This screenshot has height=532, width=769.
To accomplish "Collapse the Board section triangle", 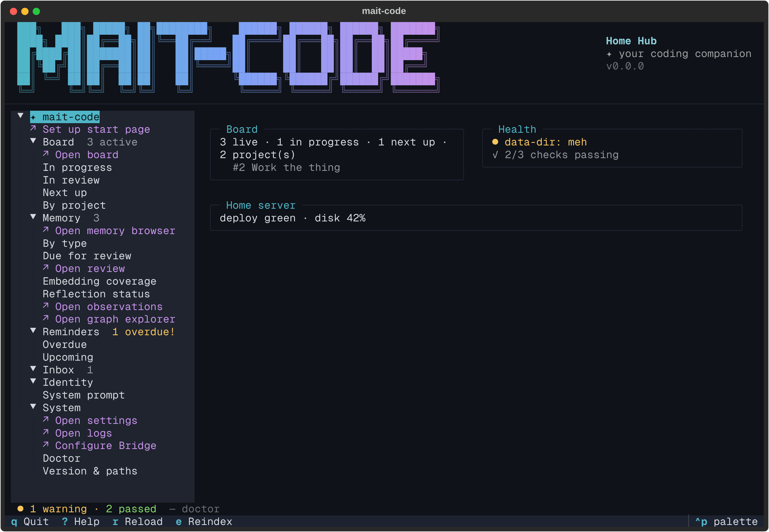I will 33,141.
